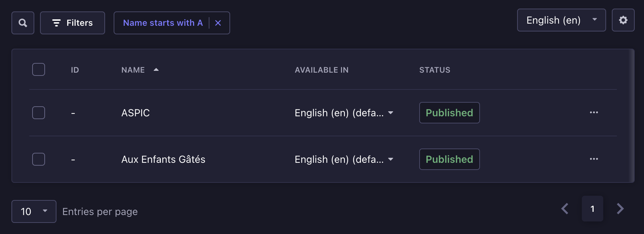Open the English (en) locale dropdown

pos(561,20)
